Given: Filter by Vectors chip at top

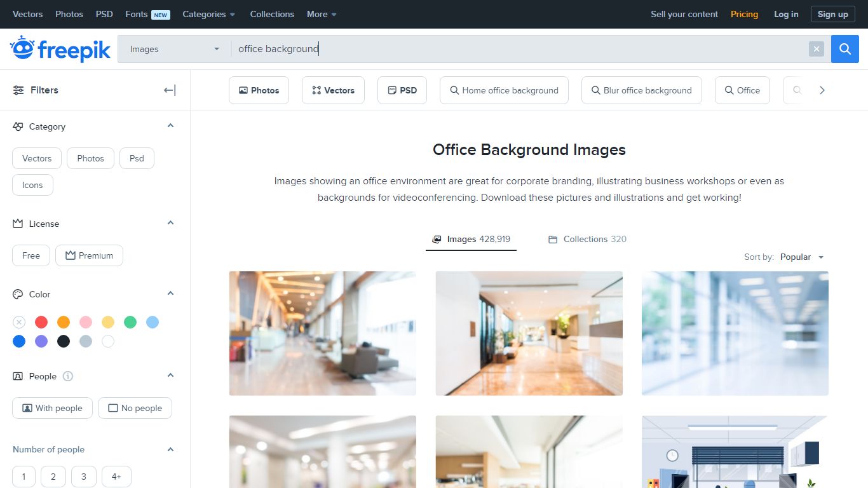Looking at the screenshot, I should pyautogui.click(x=333, y=90).
